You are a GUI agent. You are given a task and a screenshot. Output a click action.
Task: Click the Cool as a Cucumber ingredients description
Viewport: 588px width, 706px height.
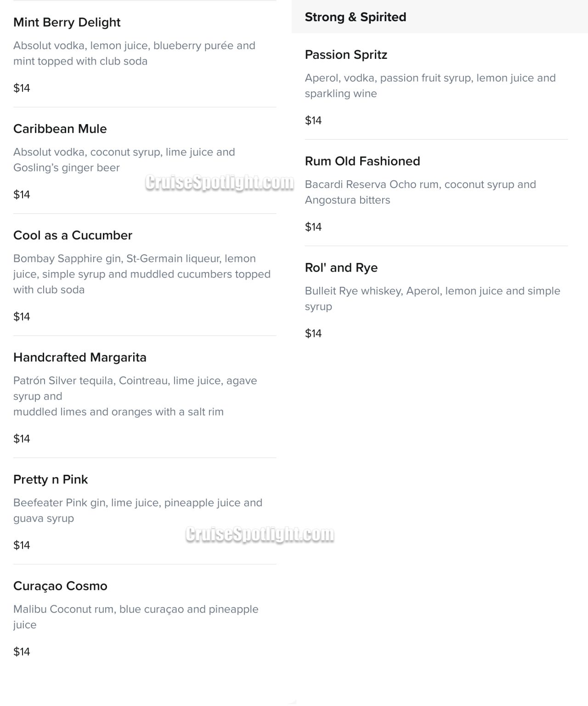(141, 274)
